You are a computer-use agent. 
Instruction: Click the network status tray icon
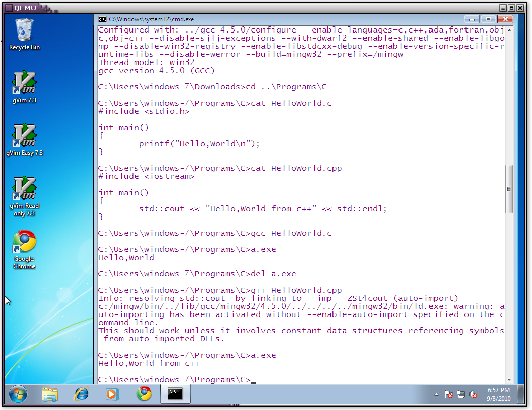461,394
